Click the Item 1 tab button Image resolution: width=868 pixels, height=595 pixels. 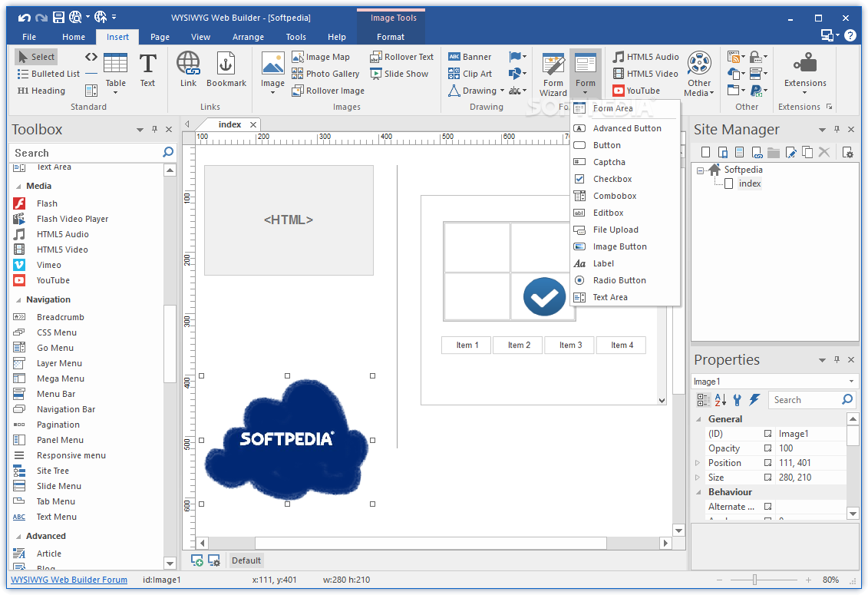467,345
